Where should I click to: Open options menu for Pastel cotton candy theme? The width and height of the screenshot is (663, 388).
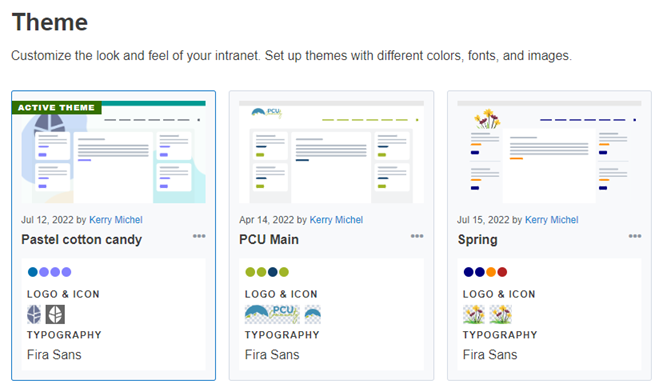pos(199,236)
